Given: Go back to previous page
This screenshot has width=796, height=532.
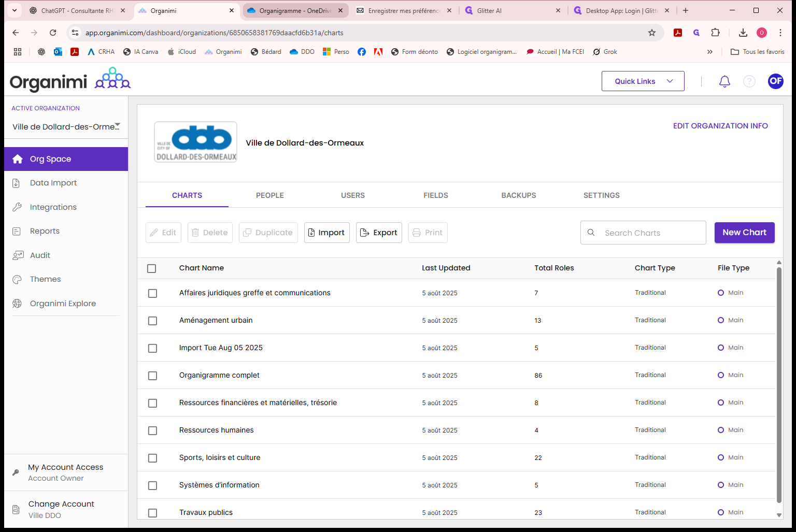Looking at the screenshot, I should click(16, 33).
